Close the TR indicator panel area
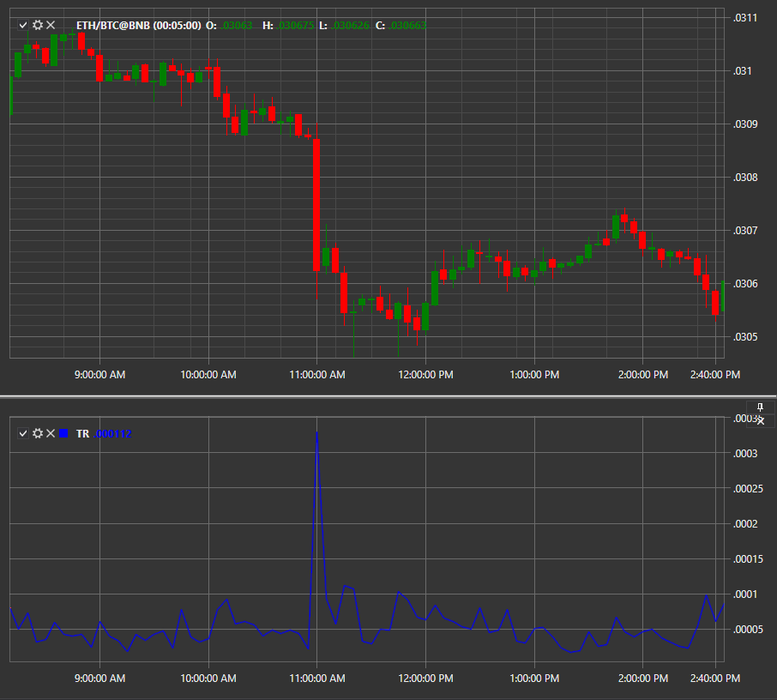The image size is (777, 700). [x=761, y=421]
